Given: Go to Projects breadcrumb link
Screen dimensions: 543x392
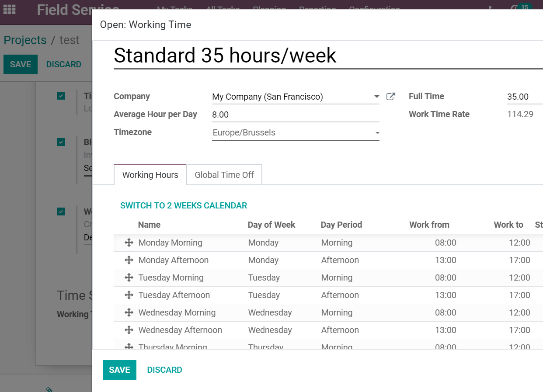Looking at the screenshot, I should tap(25, 40).
